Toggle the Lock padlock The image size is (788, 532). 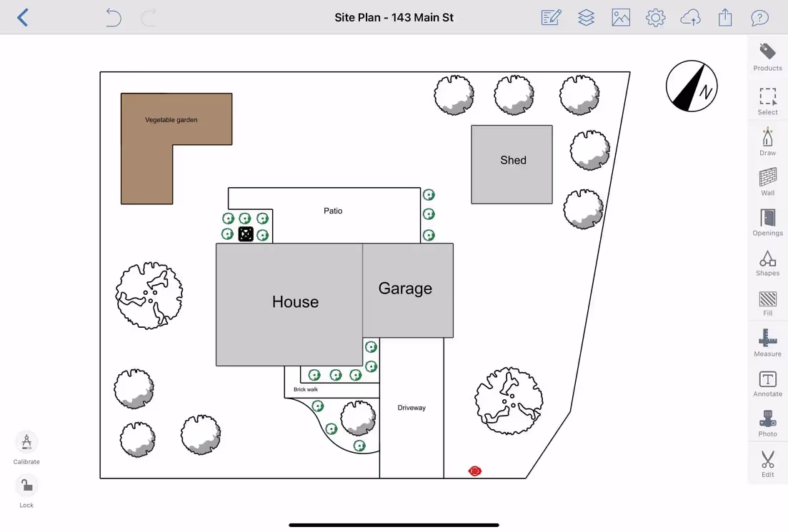point(26,492)
